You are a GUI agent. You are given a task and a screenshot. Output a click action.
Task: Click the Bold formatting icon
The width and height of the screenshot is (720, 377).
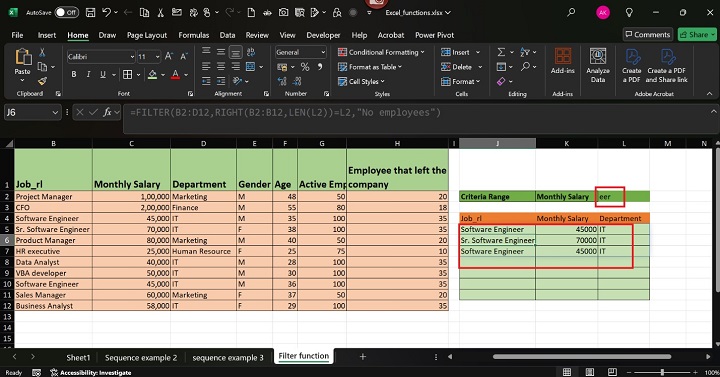coord(73,74)
